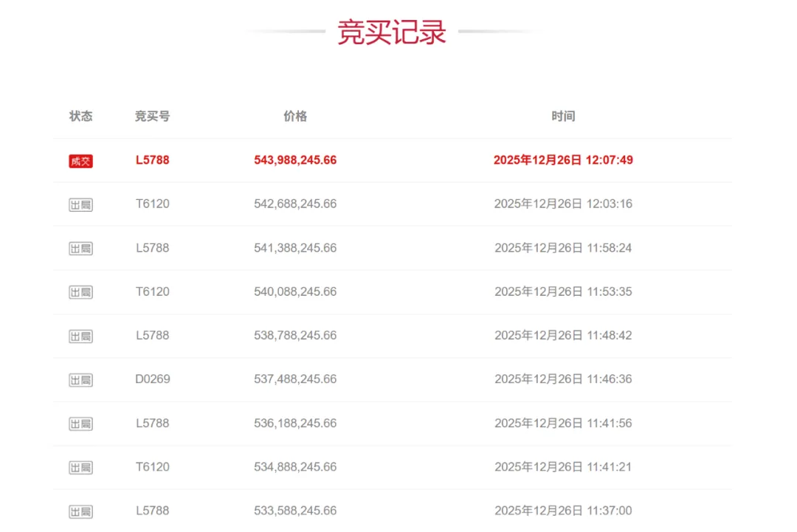Click the 时间 column header

click(x=563, y=116)
